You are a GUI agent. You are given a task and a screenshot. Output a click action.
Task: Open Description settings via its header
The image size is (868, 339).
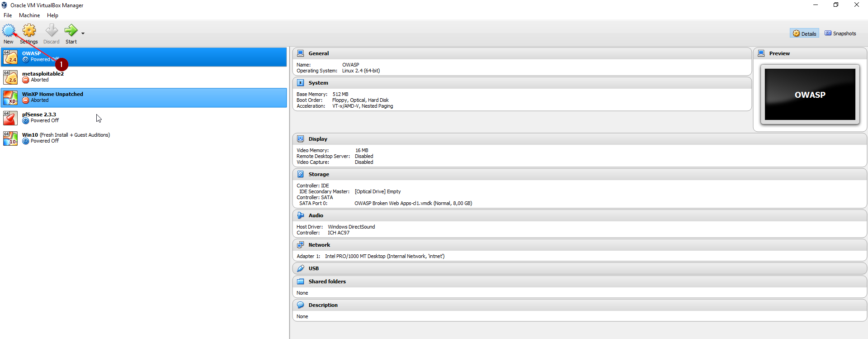tap(323, 305)
